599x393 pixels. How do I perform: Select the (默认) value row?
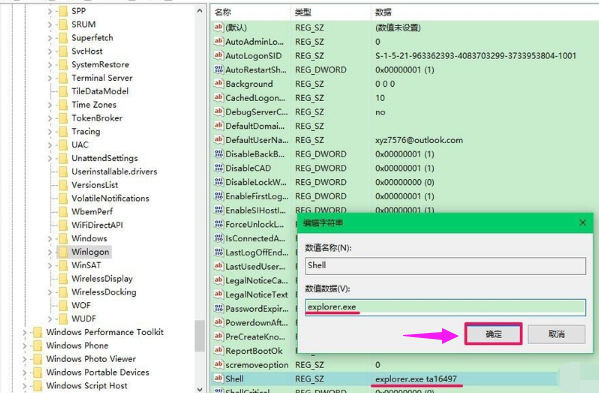(405, 27)
